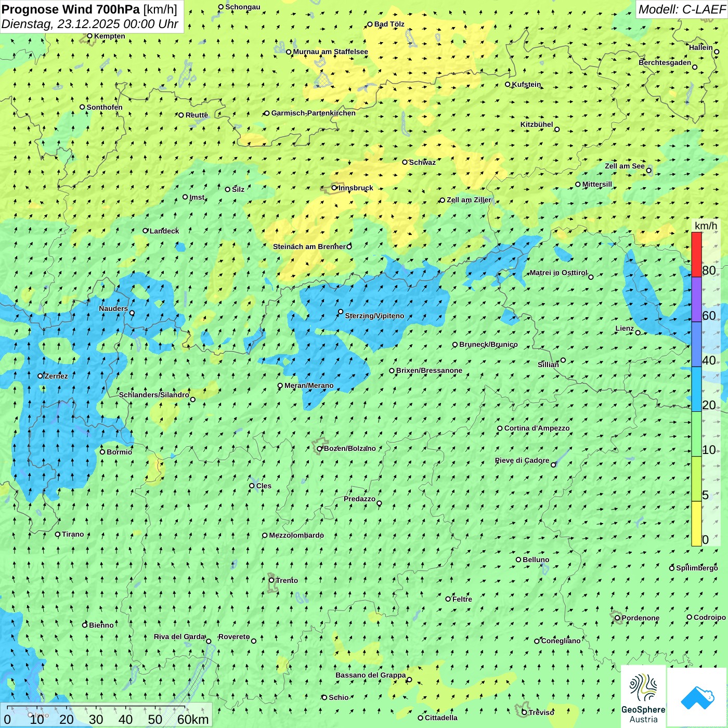Click the Zell am See label
Image resolution: width=728 pixels, height=728 pixels.
(x=625, y=166)
